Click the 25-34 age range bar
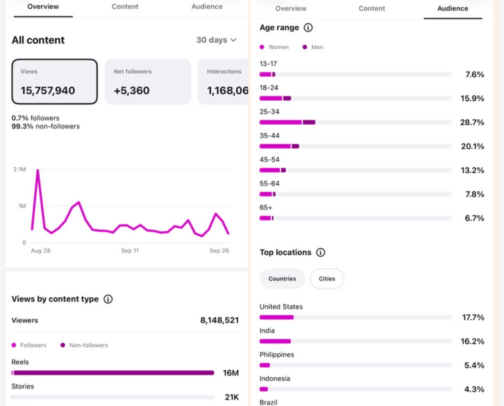 [355, 122]
